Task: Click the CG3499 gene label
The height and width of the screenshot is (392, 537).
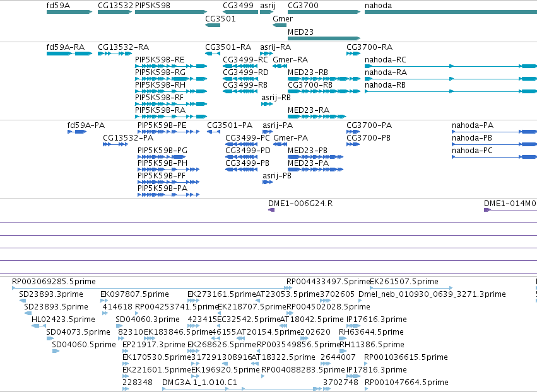Action: click(238, 6)
